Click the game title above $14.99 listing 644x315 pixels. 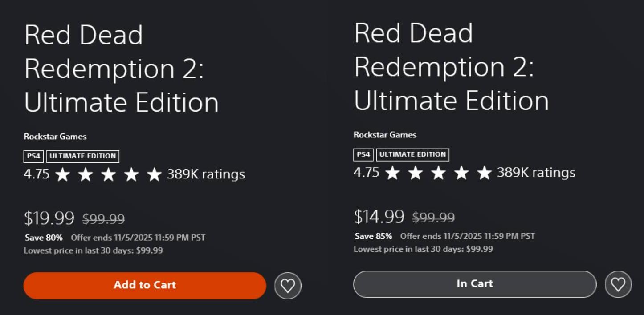451,67
